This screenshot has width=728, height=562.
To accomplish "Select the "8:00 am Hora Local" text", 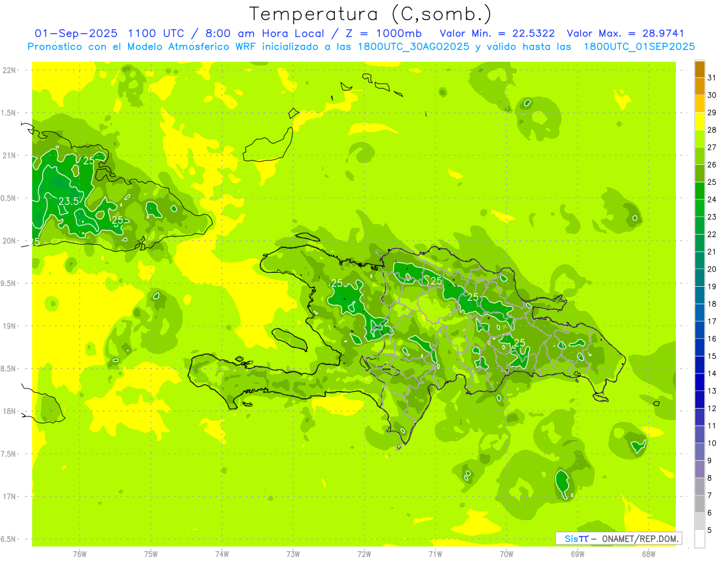I will tap(263, 33).
